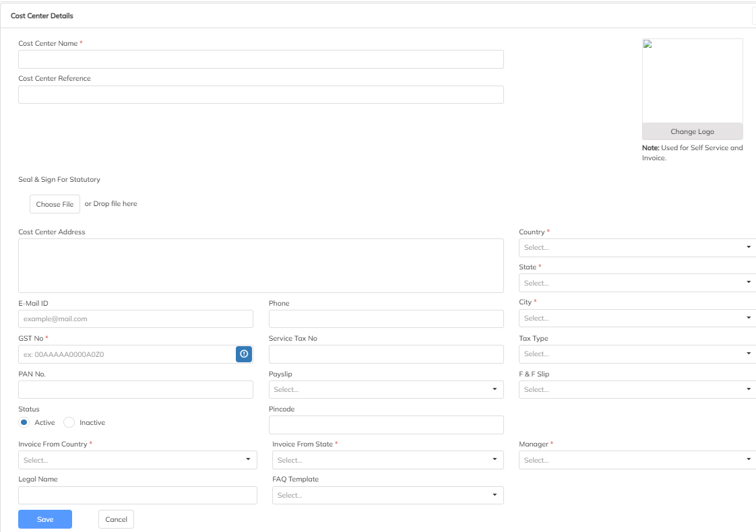Click the 'or Drop file here' text
The height and width of the screenshot is (532, 756).
pos(111,204)
